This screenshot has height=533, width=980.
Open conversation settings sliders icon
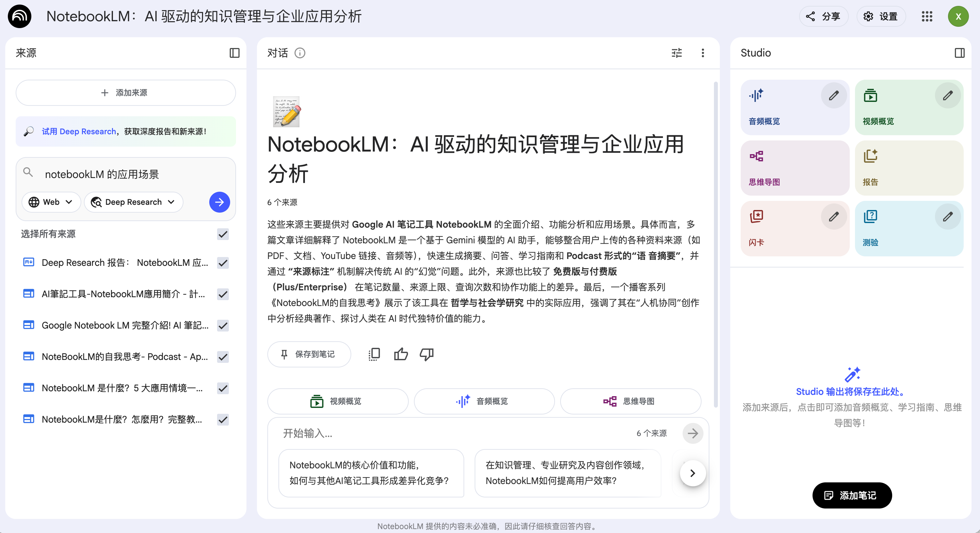tap(677, 53)
